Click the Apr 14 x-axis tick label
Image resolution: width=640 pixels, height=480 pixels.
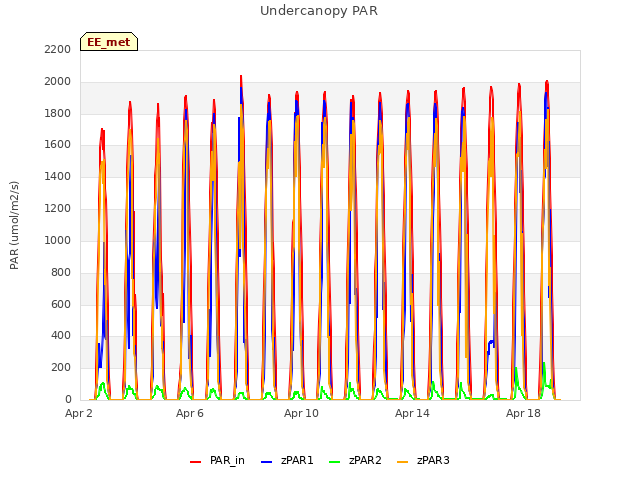point(412,413)
